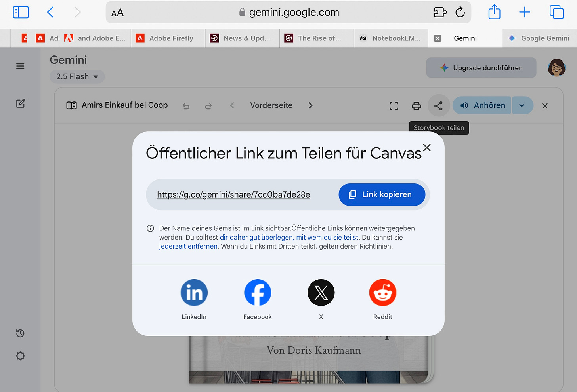Add a new Safari tab
The height and width of the screenshot is (392, 577).
point(525,12)
